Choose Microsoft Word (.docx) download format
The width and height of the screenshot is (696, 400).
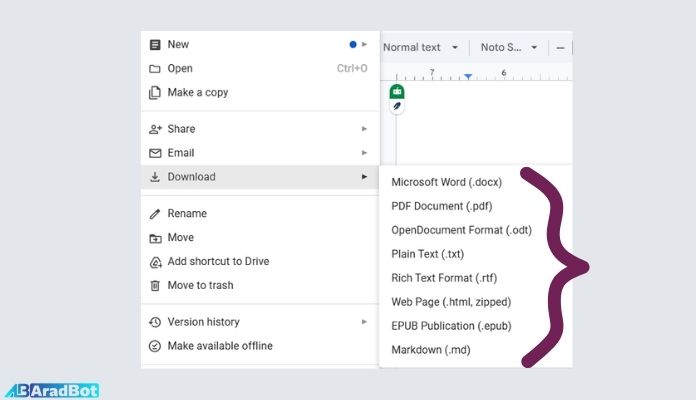click(x=446, y=182)
